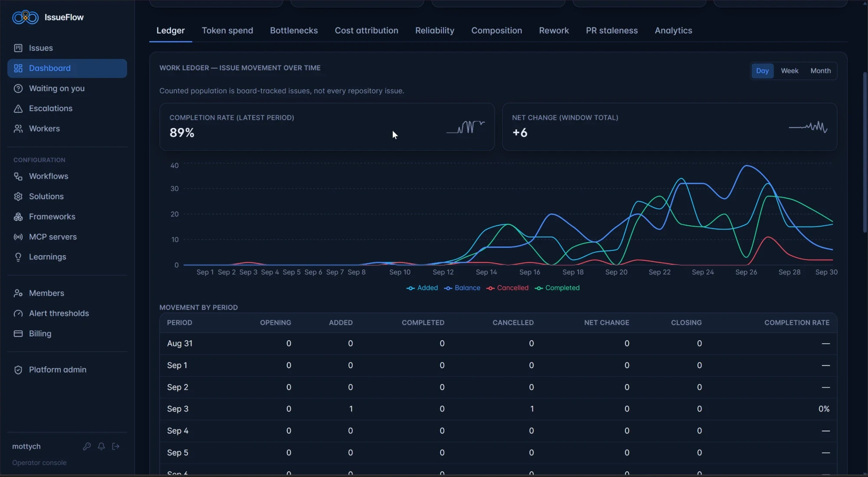This screenshot has height=477, width=868.
Task: Click the Solutions gear icon
Action: pos(18,197)
